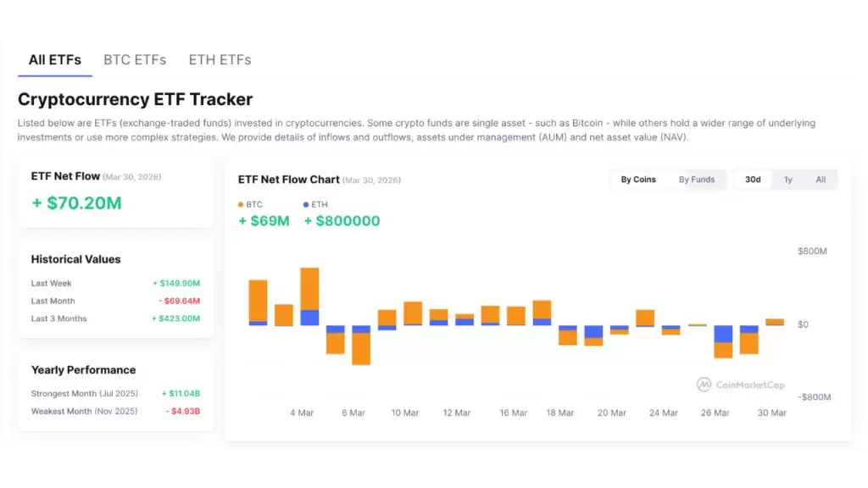Screen dimensions: 868x488
Task: Switch to the ETH ETFs tab
Action: pos(220,60)
